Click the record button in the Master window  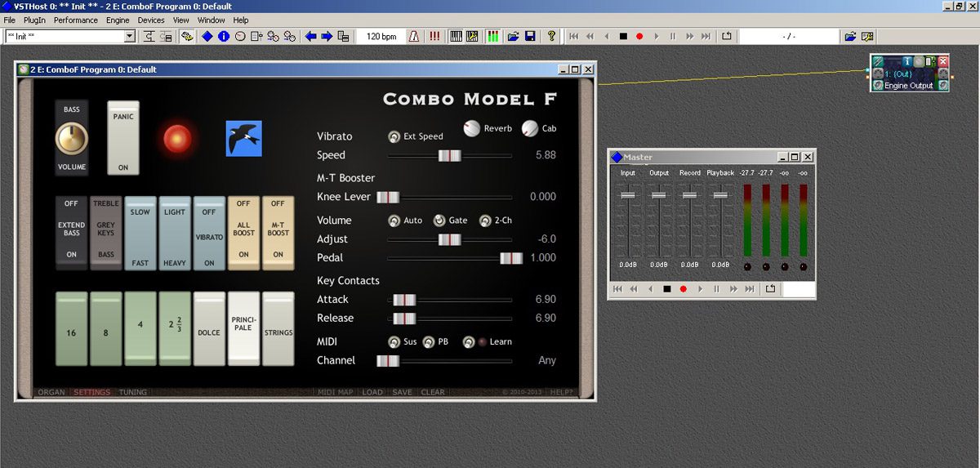tap(683, 289)
